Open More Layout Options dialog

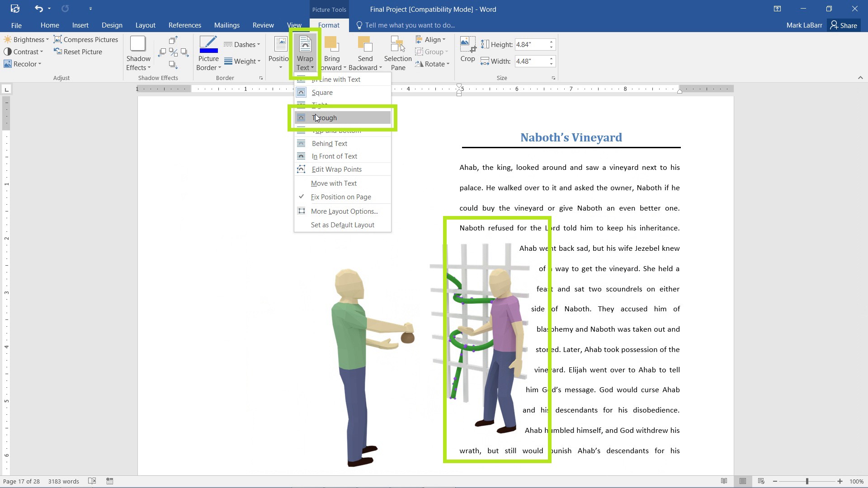[344, 211]
